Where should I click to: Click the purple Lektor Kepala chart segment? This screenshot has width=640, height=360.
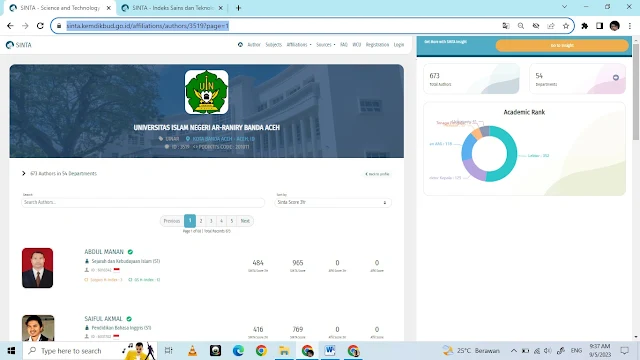[473, 171]
